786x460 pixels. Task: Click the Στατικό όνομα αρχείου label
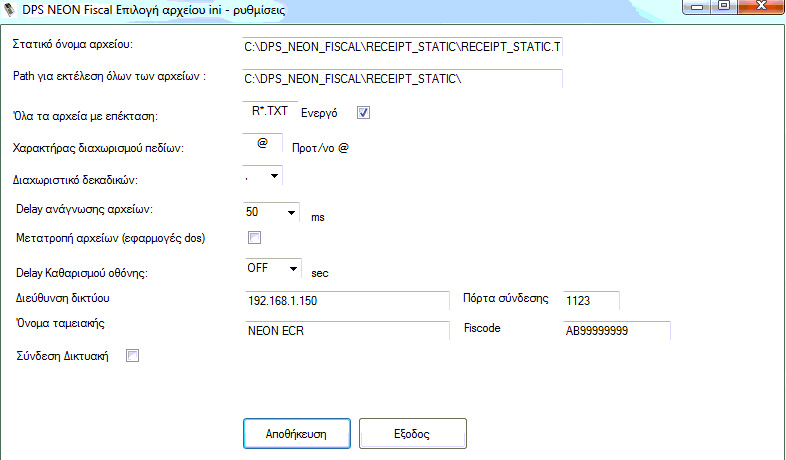coord(73,45)
